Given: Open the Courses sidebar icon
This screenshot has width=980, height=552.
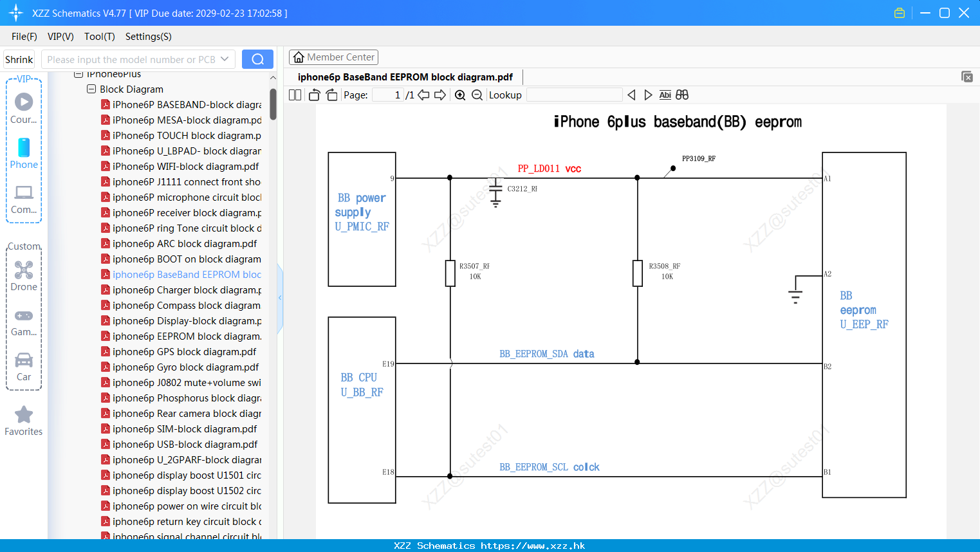Looking at the screenshot, I should (x=24, y=108).
